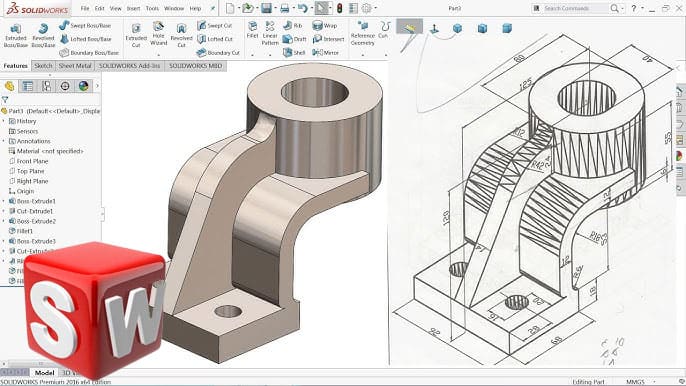Switch to ConfigurationManager panel tab
The height and width of the screenshot is (386, 686).
[x=46, y=86]
